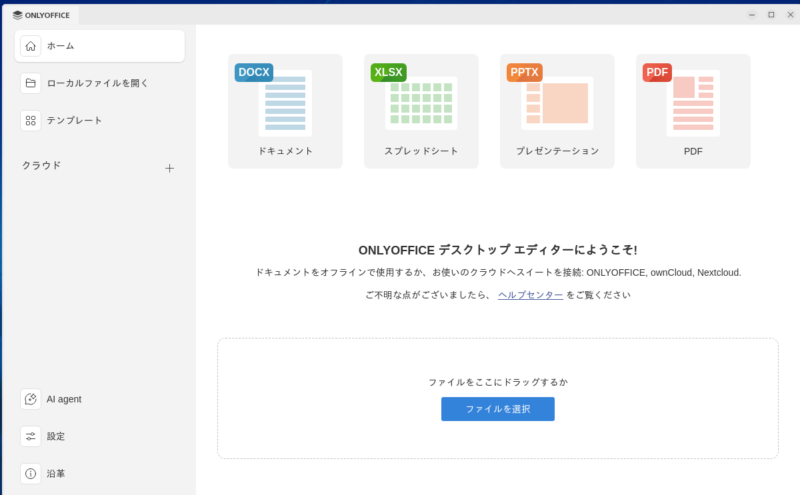Add a cloud with the plus button
800x495 pixels.
click(169, 168)
